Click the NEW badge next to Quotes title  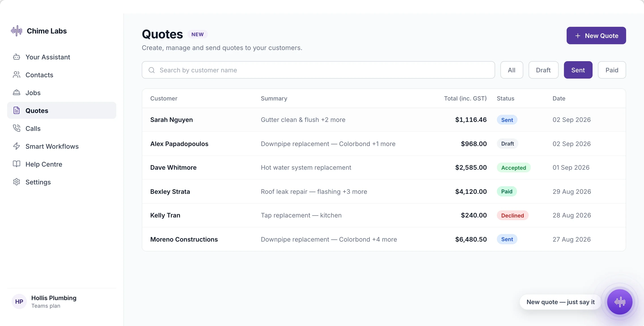point(197,34)
